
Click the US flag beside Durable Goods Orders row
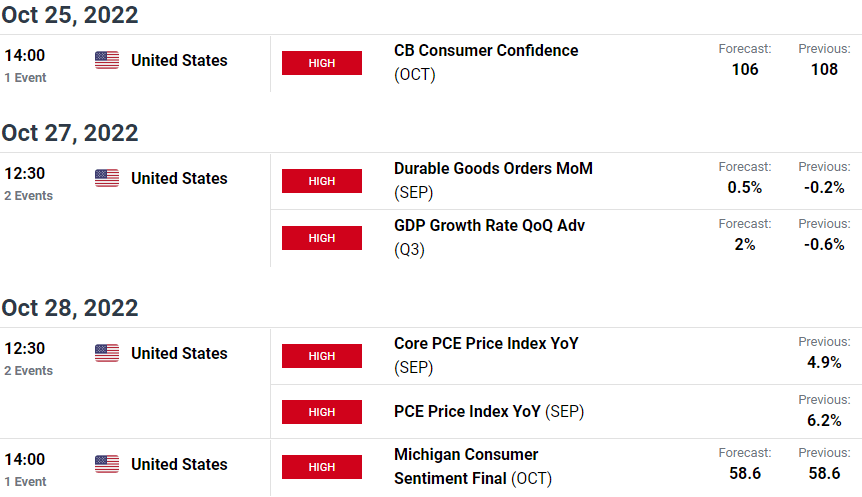point(107,178)
